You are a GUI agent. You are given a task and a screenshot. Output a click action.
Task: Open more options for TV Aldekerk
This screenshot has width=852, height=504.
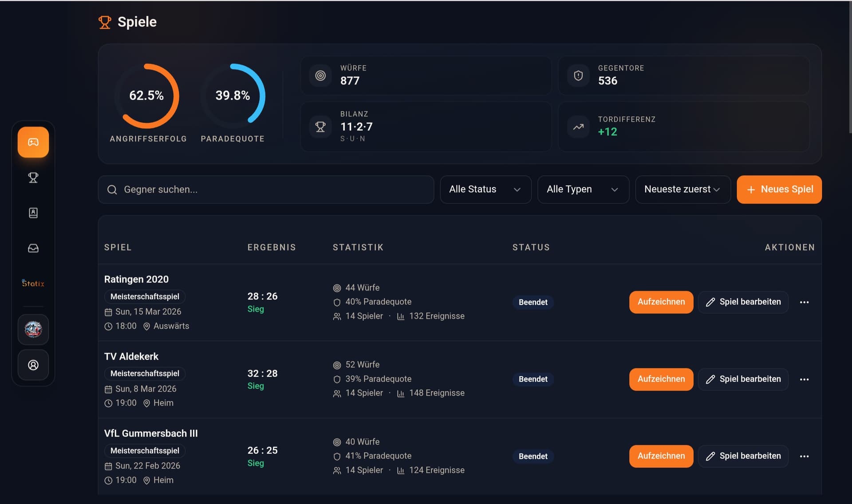pyautogui.click(x=804, y=379)
